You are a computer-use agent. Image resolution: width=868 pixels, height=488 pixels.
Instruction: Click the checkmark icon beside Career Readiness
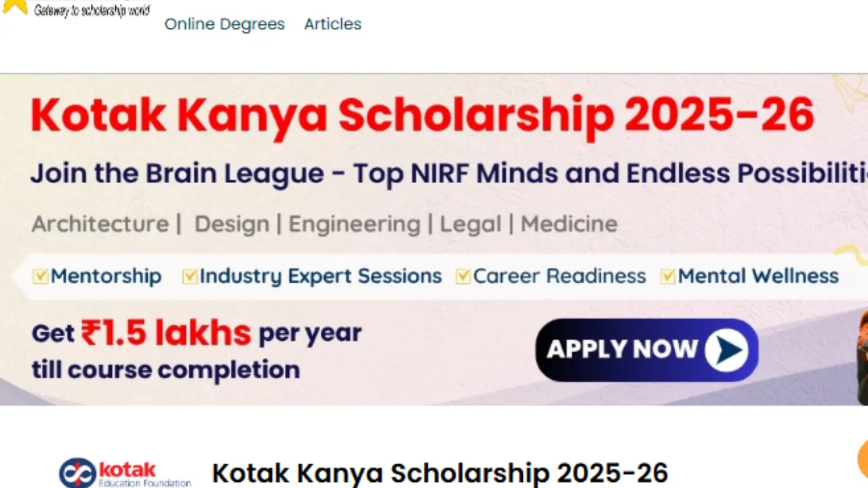[x=464, y=276]
